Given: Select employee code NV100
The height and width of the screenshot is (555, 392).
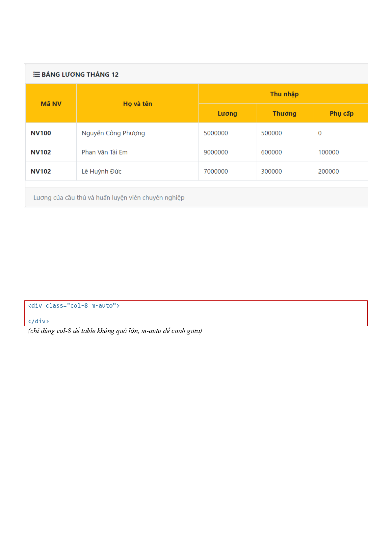Looking at the screenshot, I should (x=41, y=133).
